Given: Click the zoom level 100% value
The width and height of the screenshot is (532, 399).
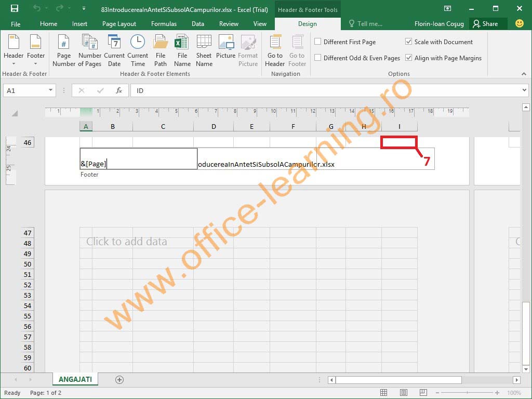Looking at the screenshot, I should tap(514, 393).
